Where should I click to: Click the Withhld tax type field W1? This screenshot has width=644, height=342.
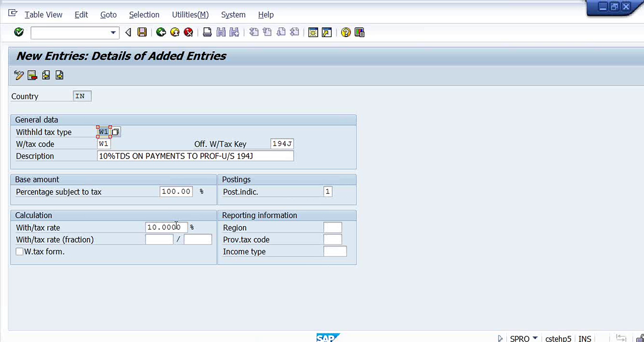[104, 132]
